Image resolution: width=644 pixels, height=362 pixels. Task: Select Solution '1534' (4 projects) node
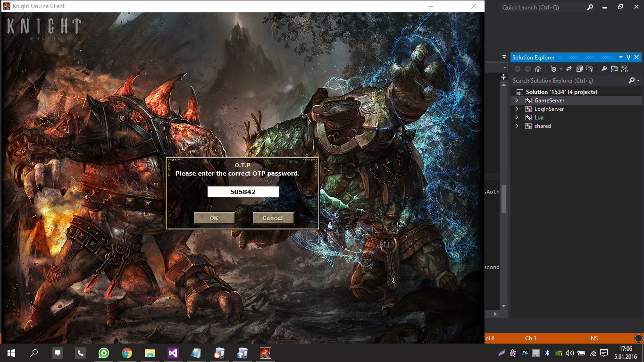(x=561, y=92)
